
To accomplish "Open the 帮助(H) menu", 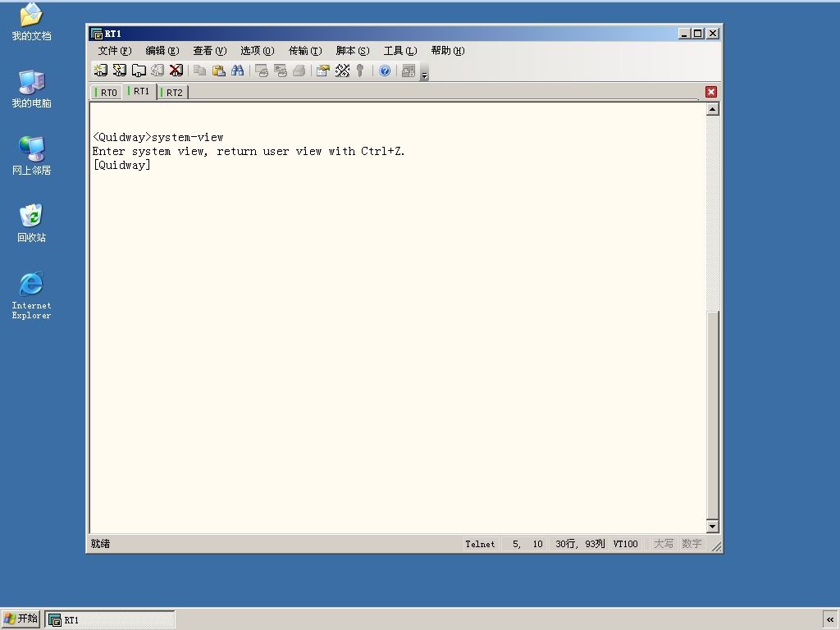I will pos(448,51).
